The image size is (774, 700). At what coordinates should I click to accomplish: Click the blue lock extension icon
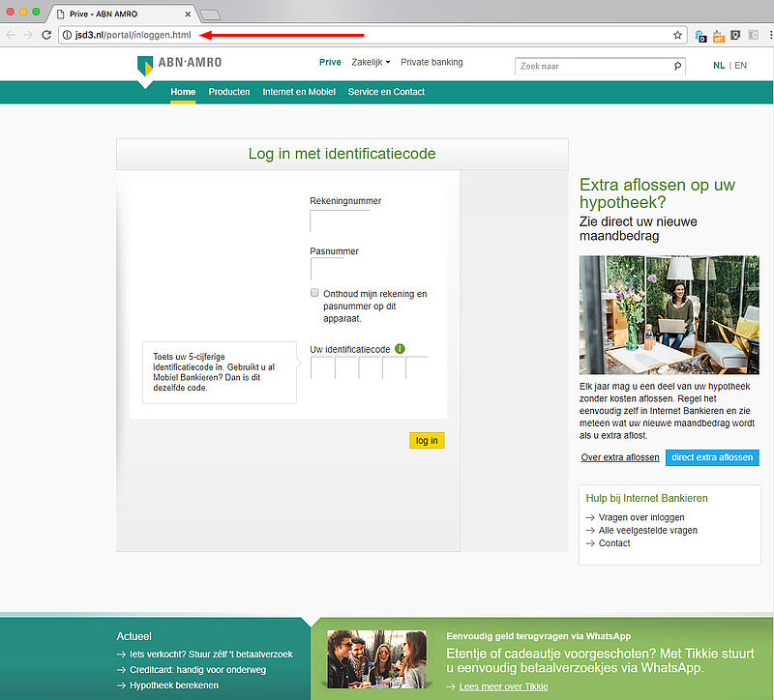[x=700, y=36]
